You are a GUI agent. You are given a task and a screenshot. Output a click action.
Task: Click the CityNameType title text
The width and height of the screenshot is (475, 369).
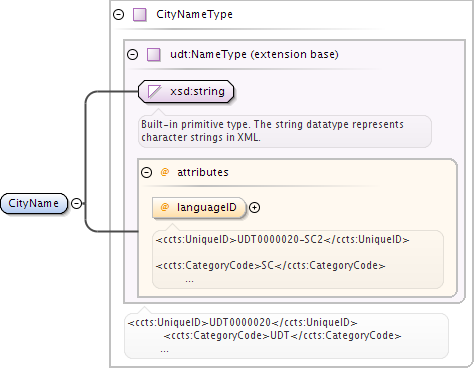pos(194,14)
